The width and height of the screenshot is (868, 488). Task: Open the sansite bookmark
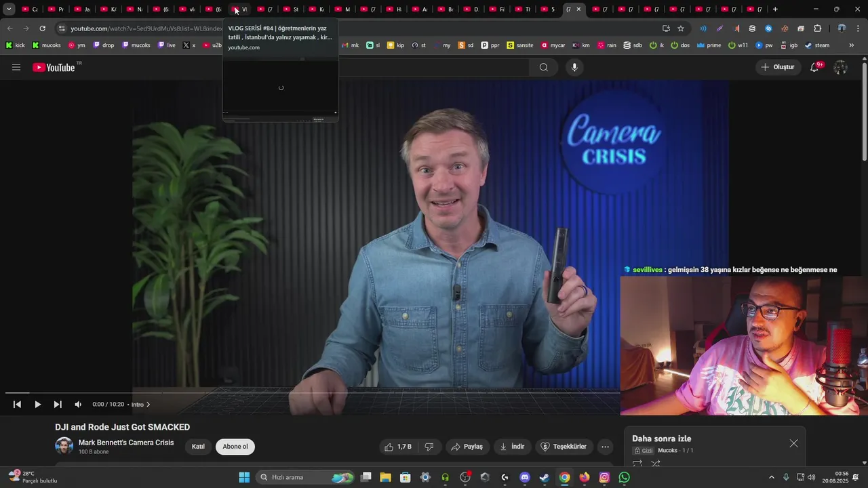pyautogui.click(x=520, y=45)
